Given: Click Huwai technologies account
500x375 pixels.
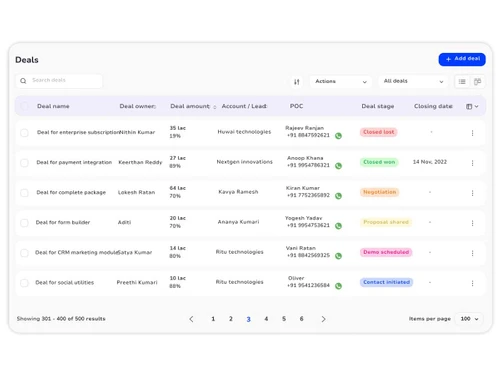Looking at the screenshot, I should pyautogui.click(x=244, y=132).
